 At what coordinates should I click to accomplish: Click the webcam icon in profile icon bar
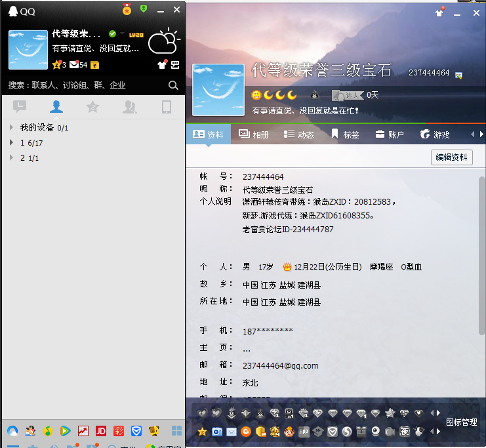pyautogui.click(x=376, y=431)
